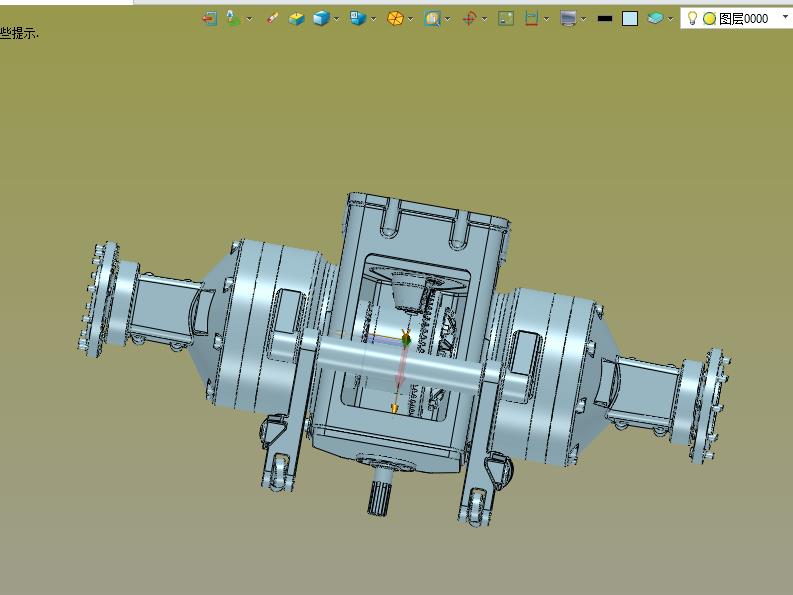
Task: Open the monitor display dropdown arrow
Action: point(584,19)
